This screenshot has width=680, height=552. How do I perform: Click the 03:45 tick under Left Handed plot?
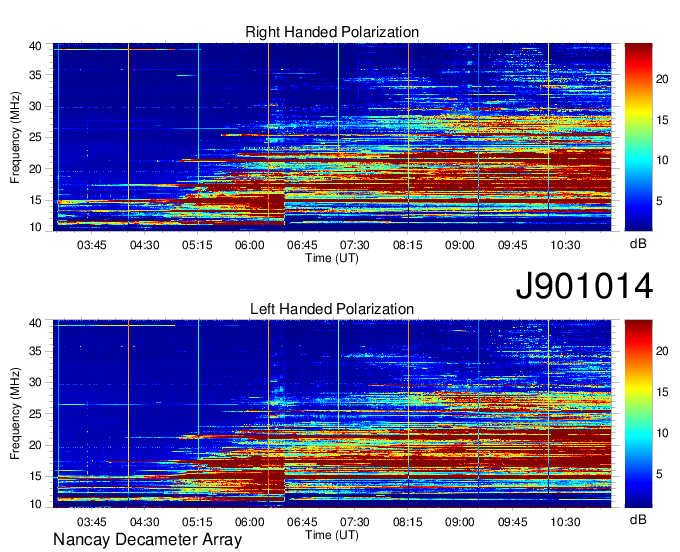pyautogui.click(x=92, y=522)
